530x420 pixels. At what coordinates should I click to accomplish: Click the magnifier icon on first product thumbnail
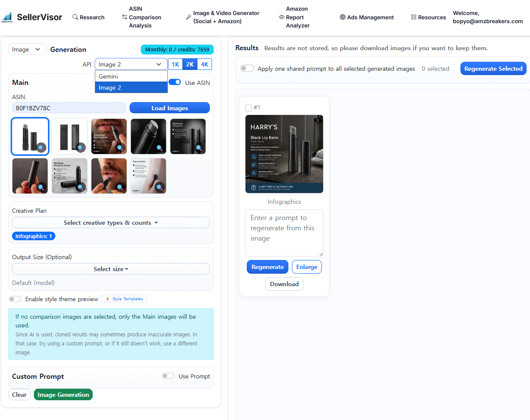41,147
